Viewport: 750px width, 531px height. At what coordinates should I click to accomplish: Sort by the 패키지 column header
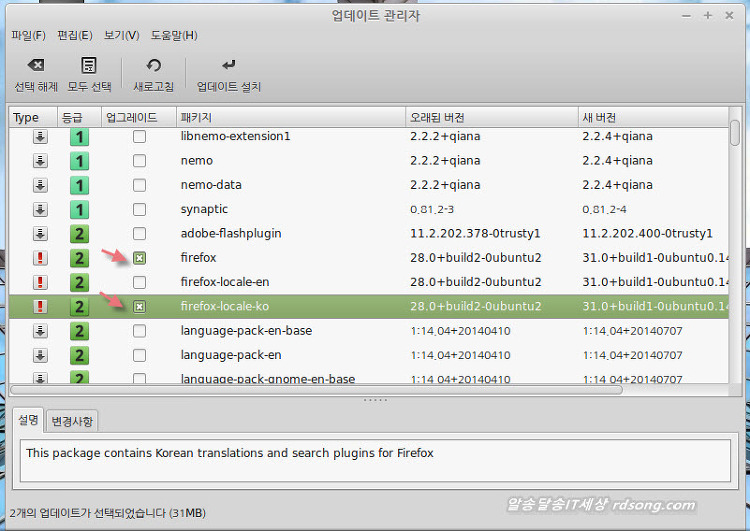[290, 117]
